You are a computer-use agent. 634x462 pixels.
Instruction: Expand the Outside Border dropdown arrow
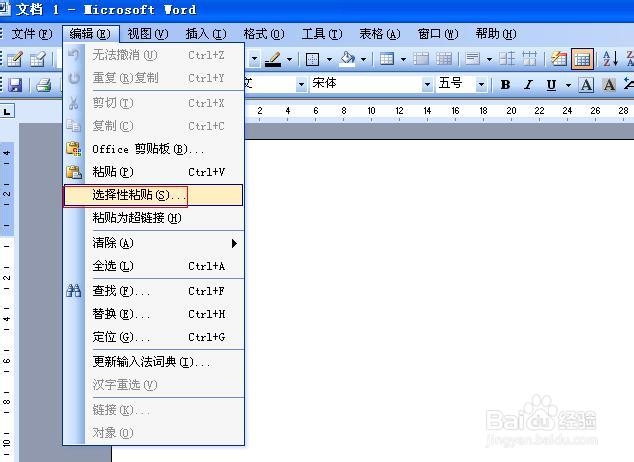[x=329, y=59]
